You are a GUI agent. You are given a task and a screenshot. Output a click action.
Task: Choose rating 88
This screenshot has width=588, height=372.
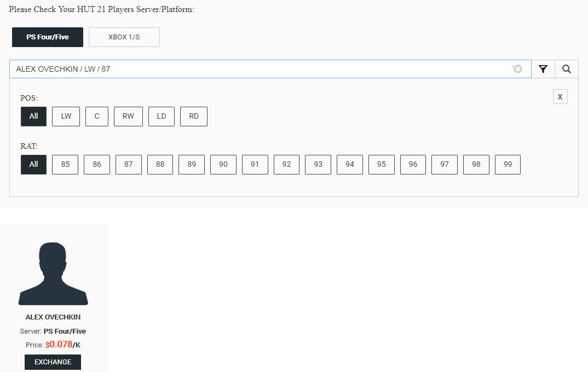[x=160, y=165]
